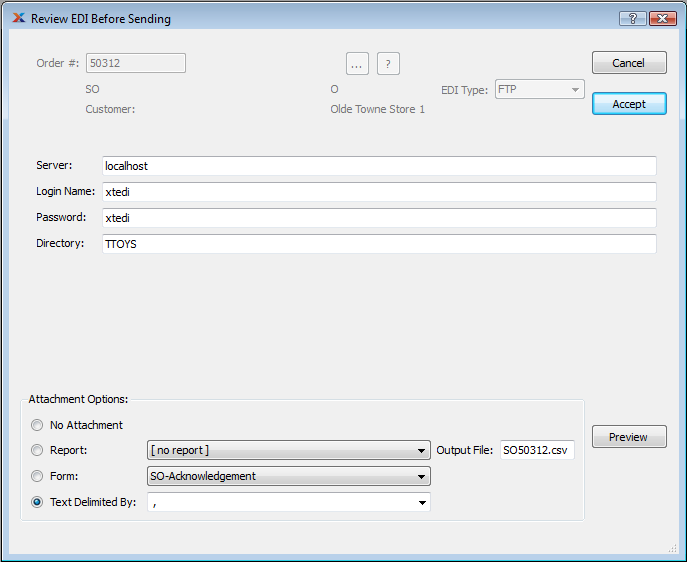Image resolution: width=687 pixels, height=562 pixels.
Task: Choose the Report radio option
Action: click(x=37, y=451)
